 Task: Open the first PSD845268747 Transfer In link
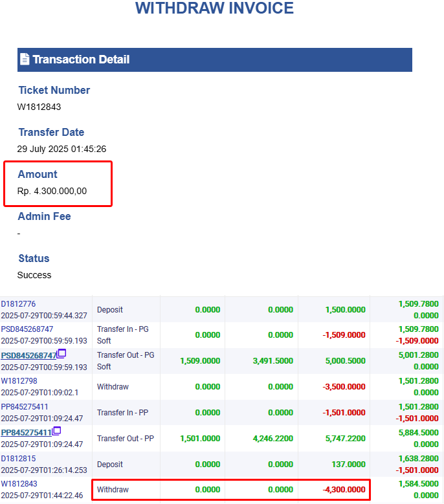(27, 329)
